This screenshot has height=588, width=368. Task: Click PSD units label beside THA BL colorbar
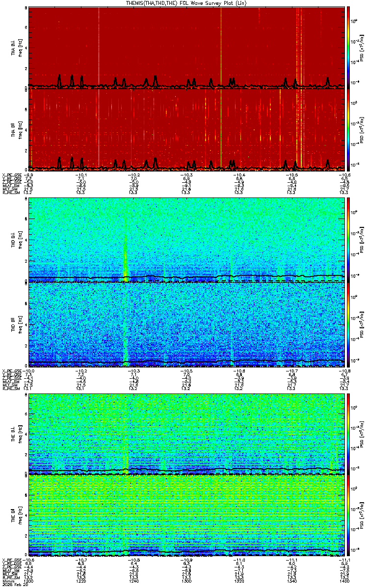tap(362, 48)
